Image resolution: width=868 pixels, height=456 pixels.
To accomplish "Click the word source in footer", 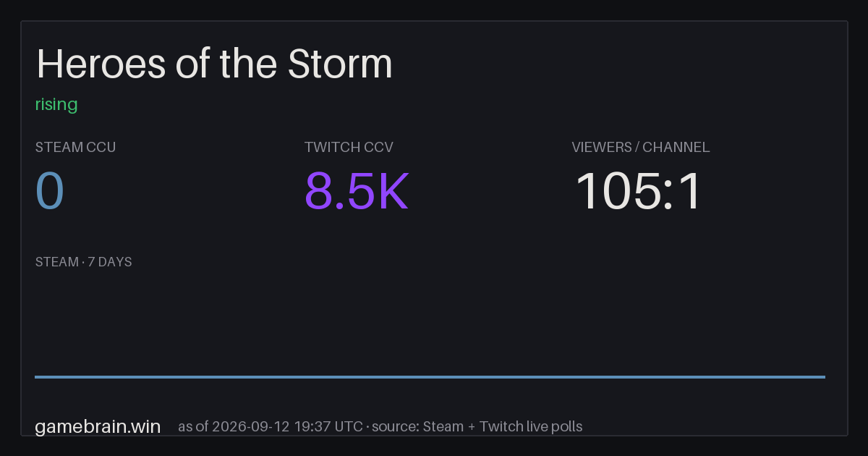I will click(x=394, y=426).
